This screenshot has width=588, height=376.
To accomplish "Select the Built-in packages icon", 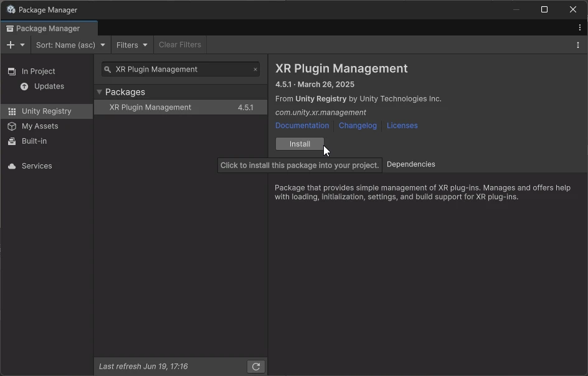I will pos(11,141).
